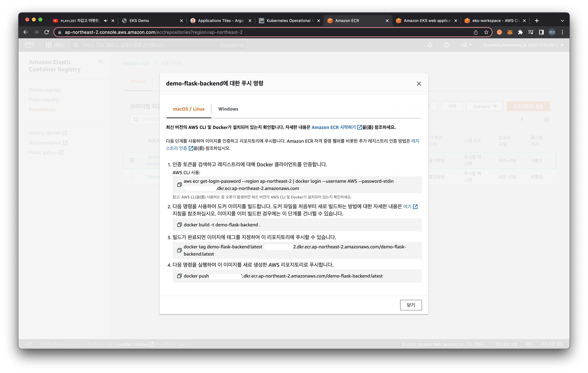Open the Public gallery external link
The image size is (588, 373).
click(46, 153)
